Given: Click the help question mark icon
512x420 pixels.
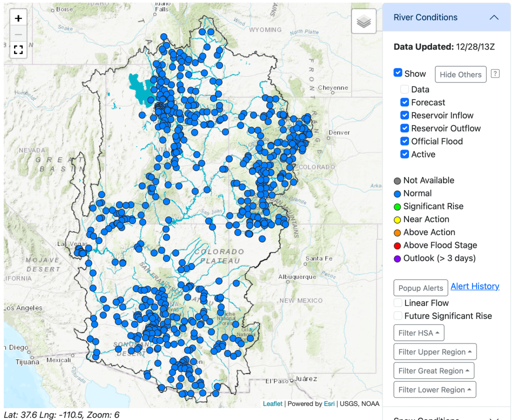Looking at the screenshot, I should point(494,74).
